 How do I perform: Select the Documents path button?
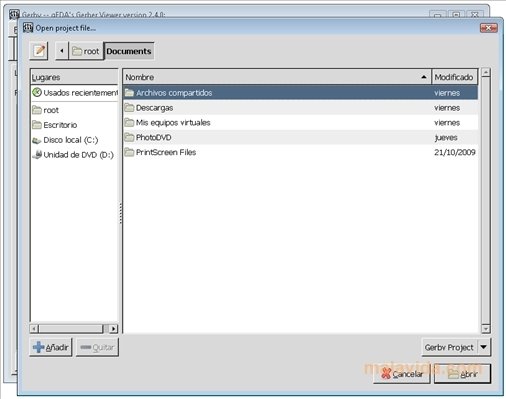[x=129, y=51]
